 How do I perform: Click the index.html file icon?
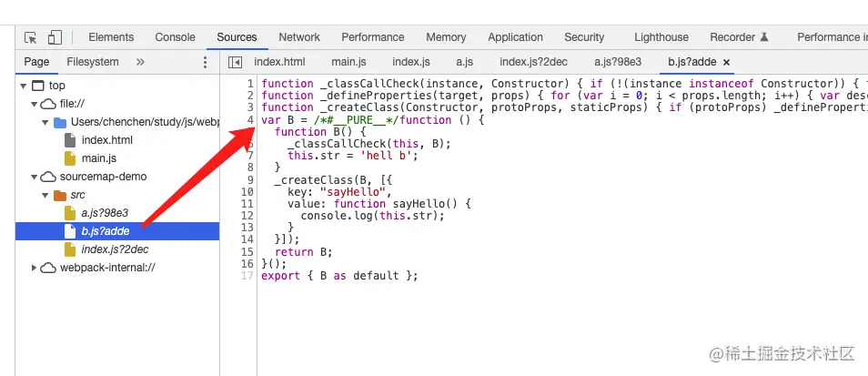[70, 140]
